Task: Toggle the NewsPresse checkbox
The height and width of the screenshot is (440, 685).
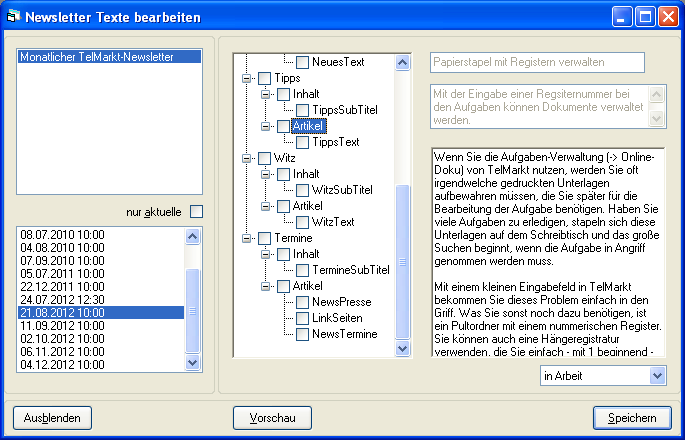Action: [303, 302]
